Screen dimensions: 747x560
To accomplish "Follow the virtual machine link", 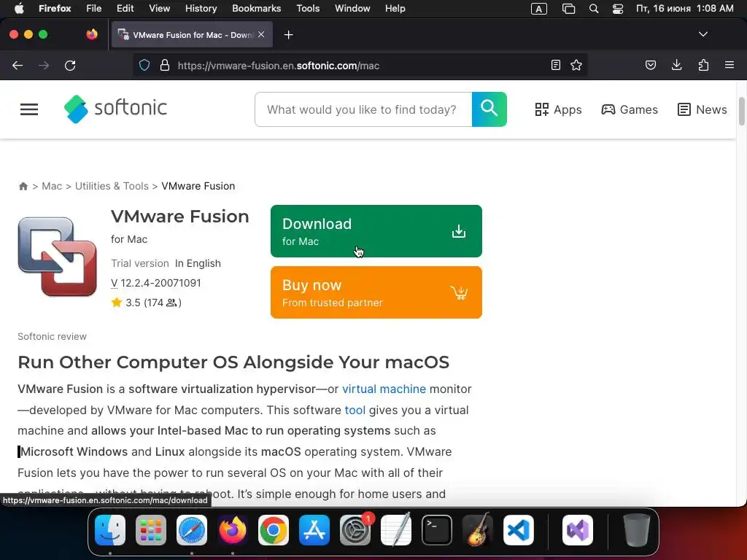I will [x=384, y=389].
